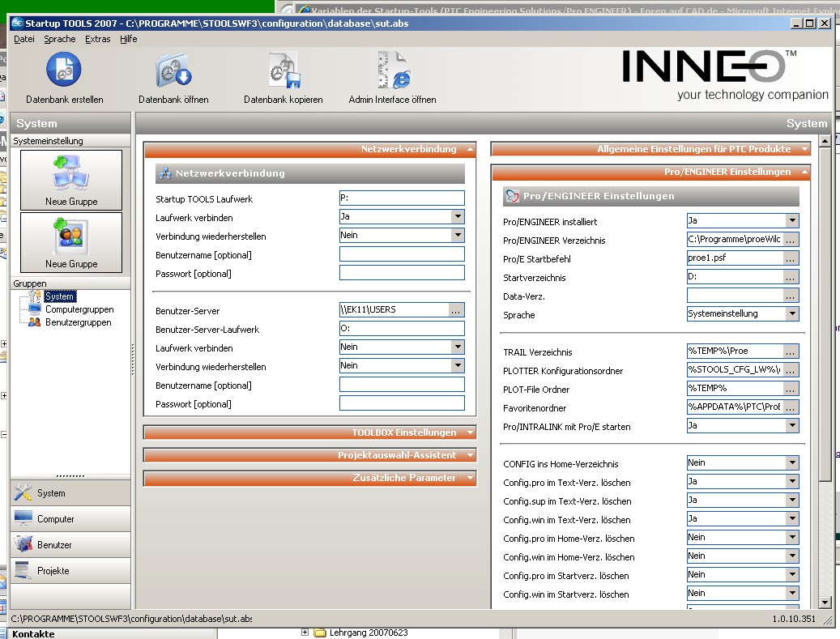Browse for TRAIL Verzeichnis folder
This screenshot has height=639, width=840.
click(x=790, y=351)
